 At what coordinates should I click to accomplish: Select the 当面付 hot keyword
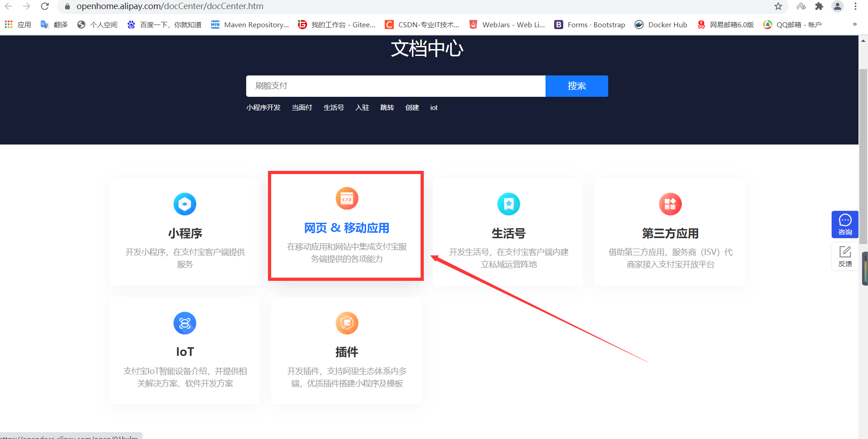[x=302, y=108]
